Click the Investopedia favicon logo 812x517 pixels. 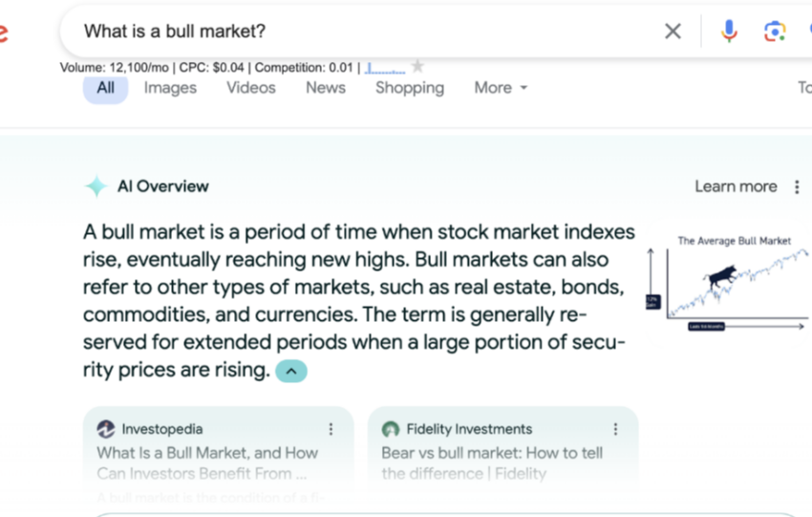[106, 429]
